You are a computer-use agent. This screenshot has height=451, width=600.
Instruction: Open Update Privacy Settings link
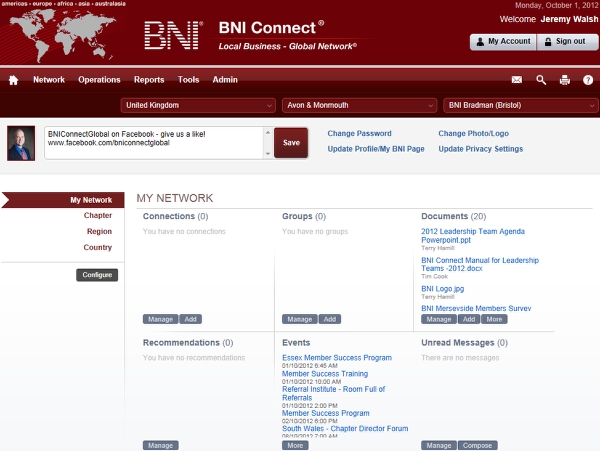coord(481,149)
